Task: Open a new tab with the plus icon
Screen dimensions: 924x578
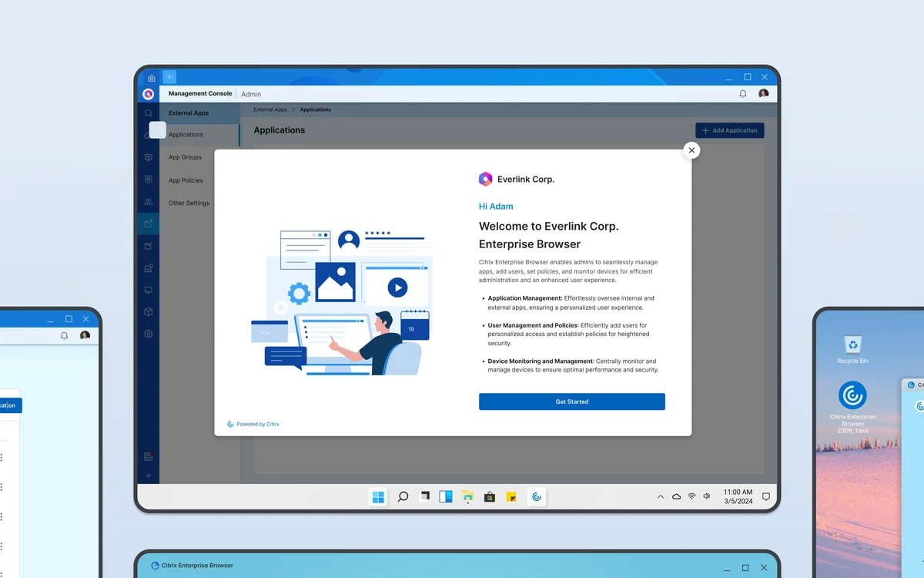Action: (x=169, y=77)
